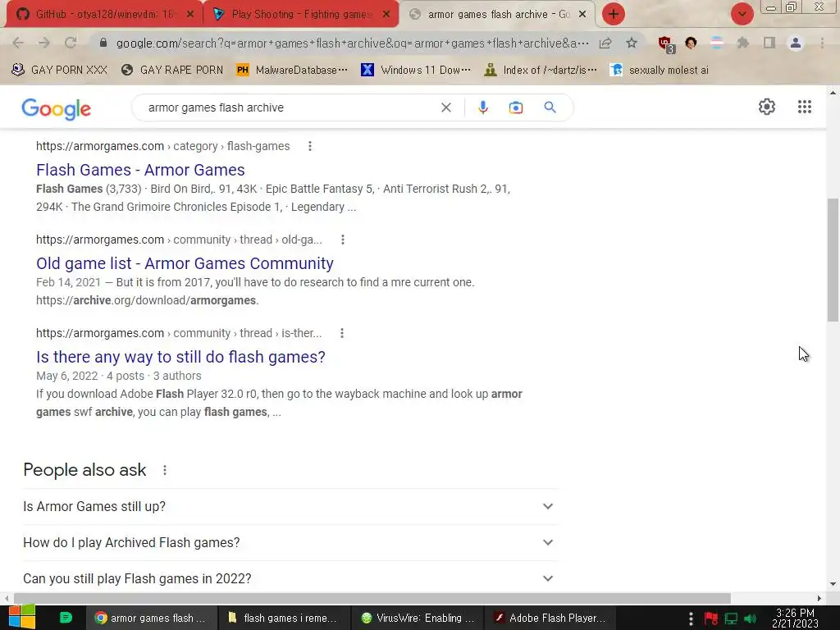Show hidden system tray icons
840x630 pixels.
point(691,619)
